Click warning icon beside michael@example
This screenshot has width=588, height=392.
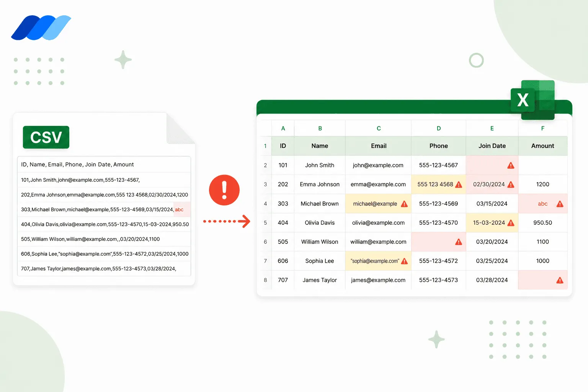coord(404,204)
